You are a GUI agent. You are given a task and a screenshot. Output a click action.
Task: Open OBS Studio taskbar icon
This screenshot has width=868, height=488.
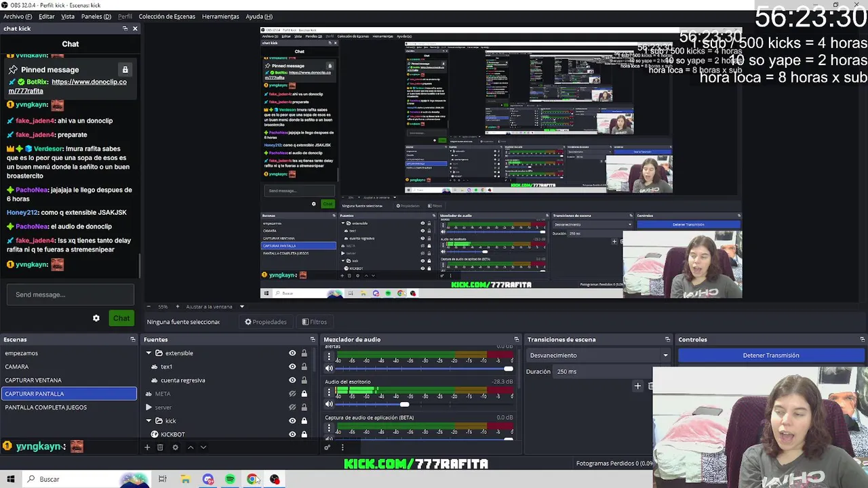coord(275,479)
